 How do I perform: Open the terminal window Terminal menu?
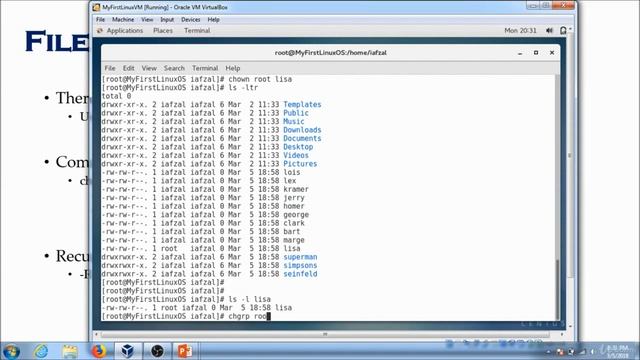coord(205,68)
